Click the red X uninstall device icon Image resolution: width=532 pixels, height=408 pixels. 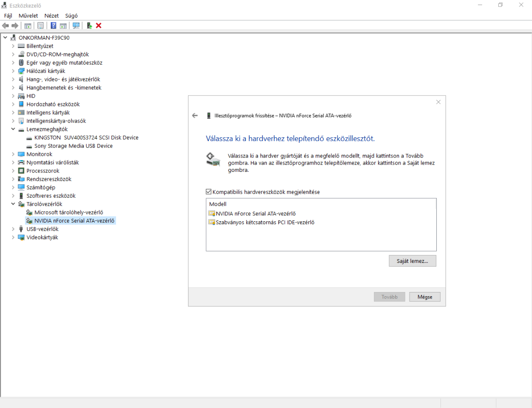(x=99, y=26)
